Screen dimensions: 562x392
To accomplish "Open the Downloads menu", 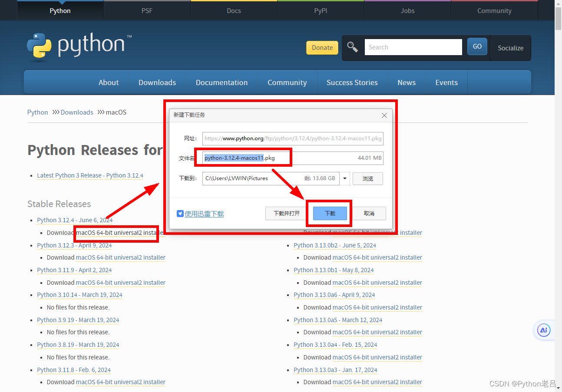I will (x=157, y=82).
